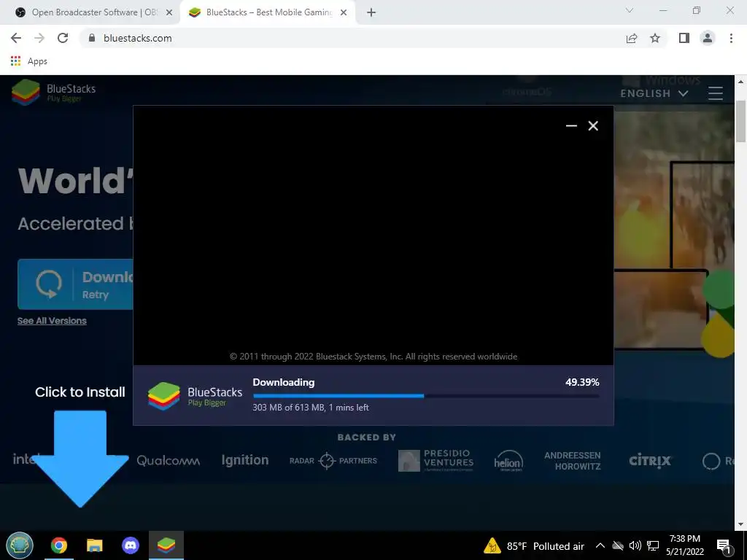The image size is (747, 560).
Task: Click the browser forward arrow
Action: pos(39,38)
